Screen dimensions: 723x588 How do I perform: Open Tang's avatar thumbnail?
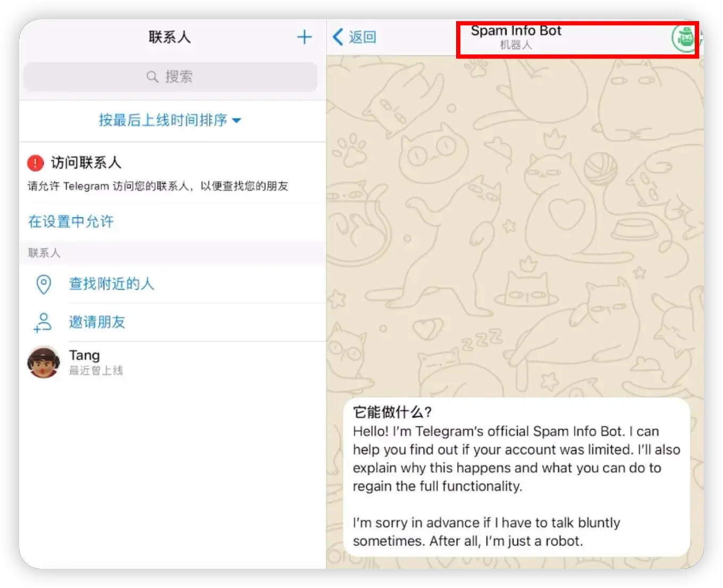[44, 362]
